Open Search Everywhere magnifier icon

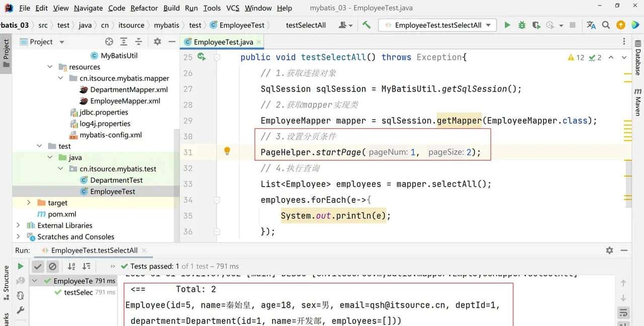pos(606,25)
